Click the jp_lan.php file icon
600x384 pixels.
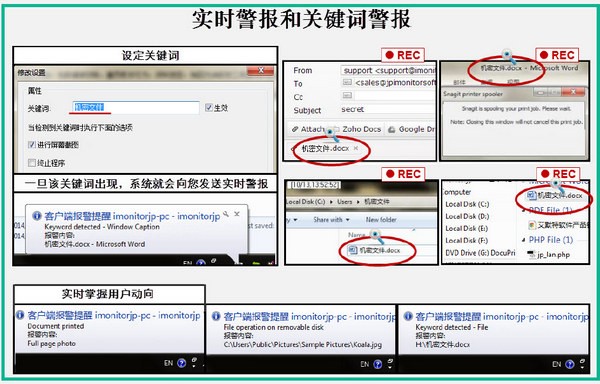531,254
